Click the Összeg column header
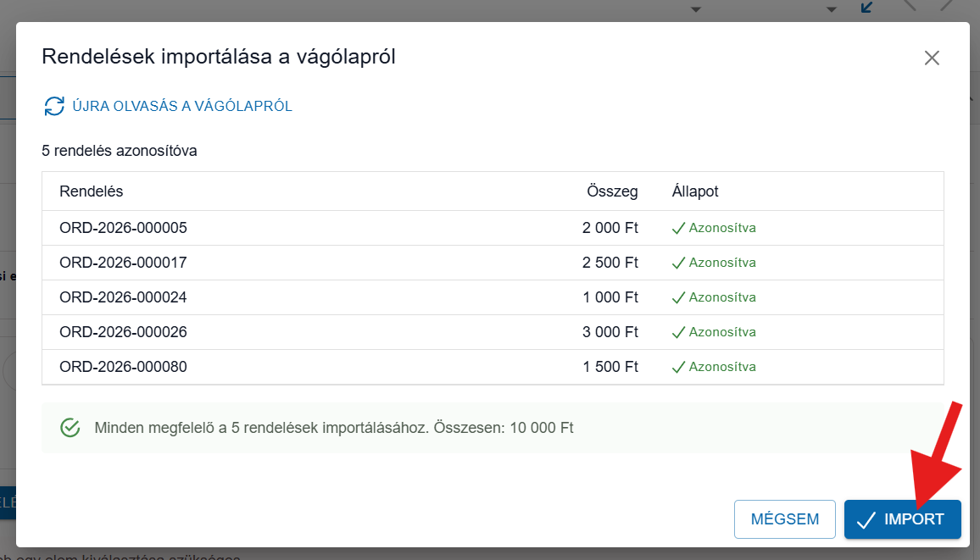980x560 pixels. (x=612, y=191)
